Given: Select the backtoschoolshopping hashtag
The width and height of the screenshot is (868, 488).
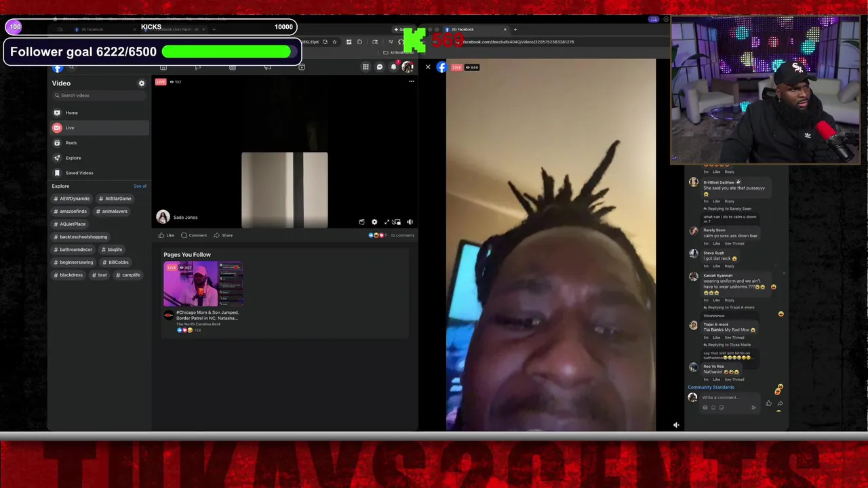Looking at the screenshot, I should pyautogui.click(x=81, y=237).
